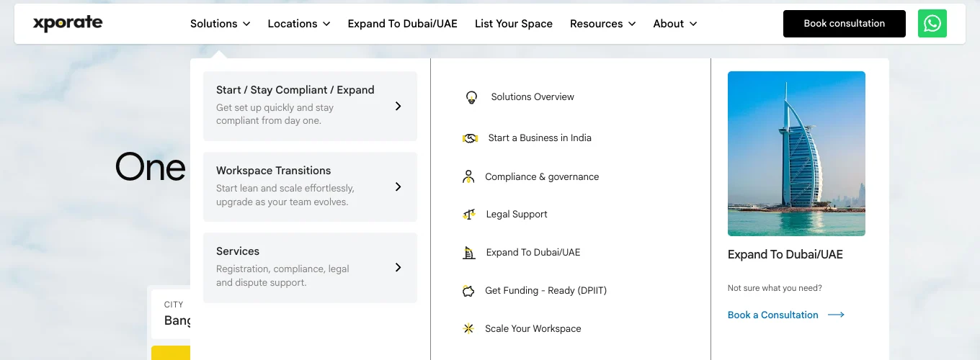
Task: Expand the Solutions dropdown menu
Action: pyautogui.click(x=220, y=24)
